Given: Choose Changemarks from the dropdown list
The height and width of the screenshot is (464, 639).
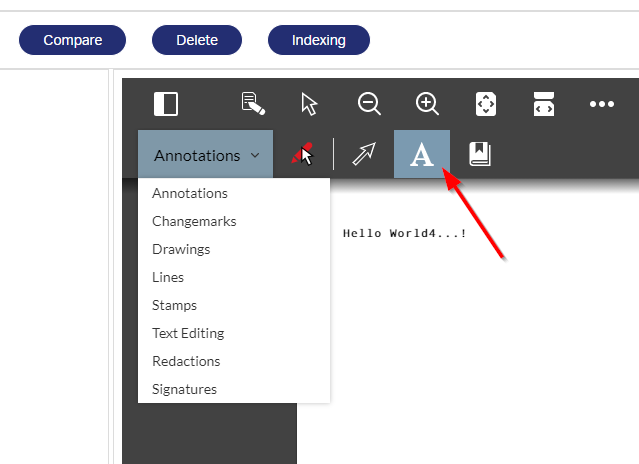Looking at the screenshot, I should [x=194, y=221].
